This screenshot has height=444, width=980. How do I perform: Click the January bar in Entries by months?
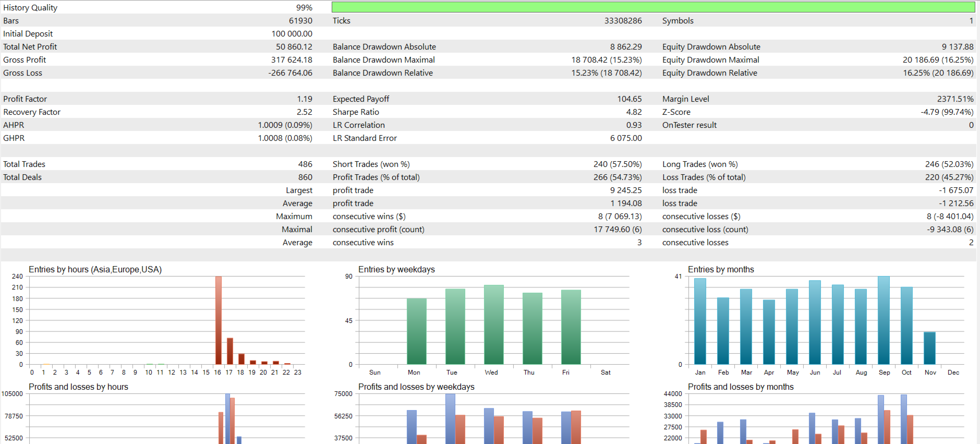(x=700, y=321)
